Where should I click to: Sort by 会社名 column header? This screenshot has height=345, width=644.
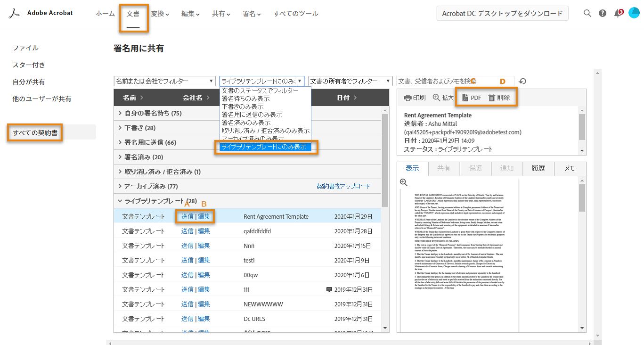tap(196, 98)
